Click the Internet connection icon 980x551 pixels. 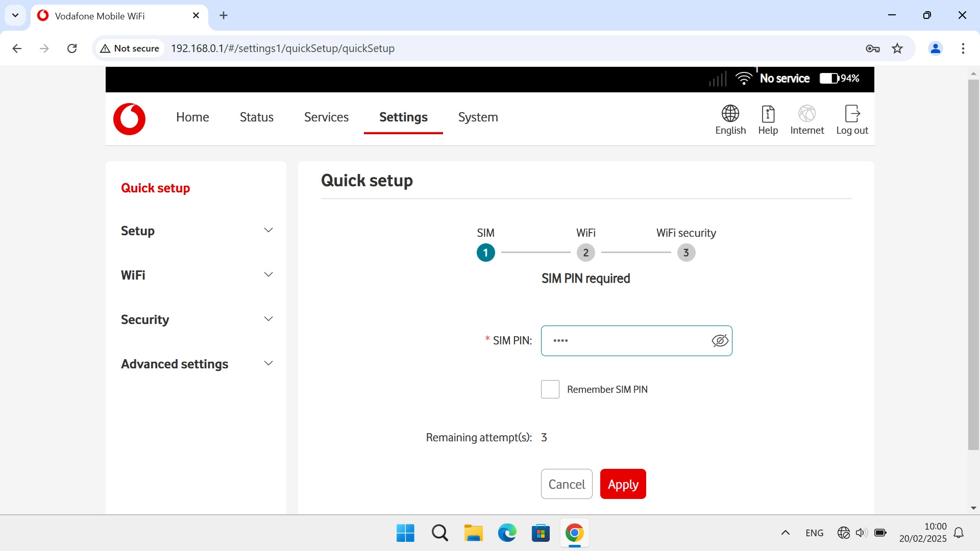[807, 119]
